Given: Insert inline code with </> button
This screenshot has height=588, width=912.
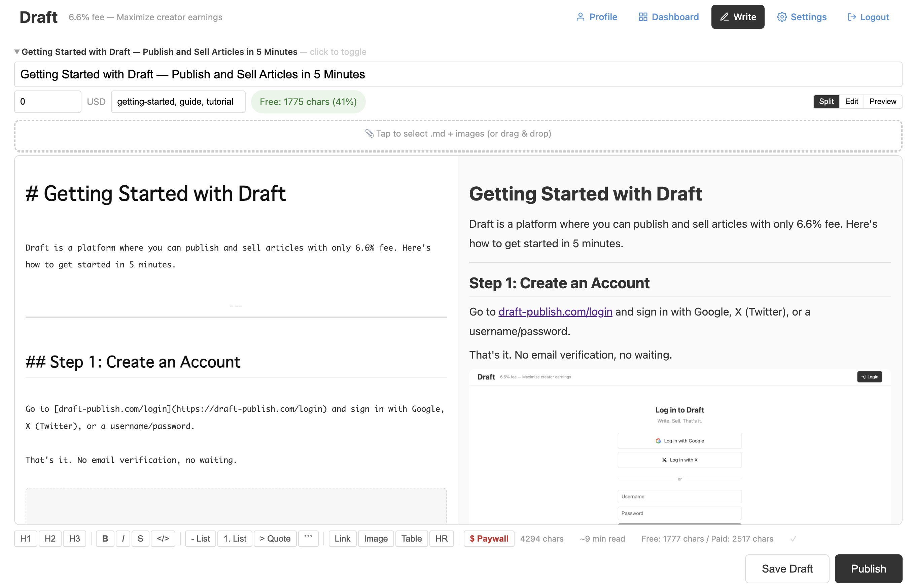Looking at the screenshot, I should [163, 538].
